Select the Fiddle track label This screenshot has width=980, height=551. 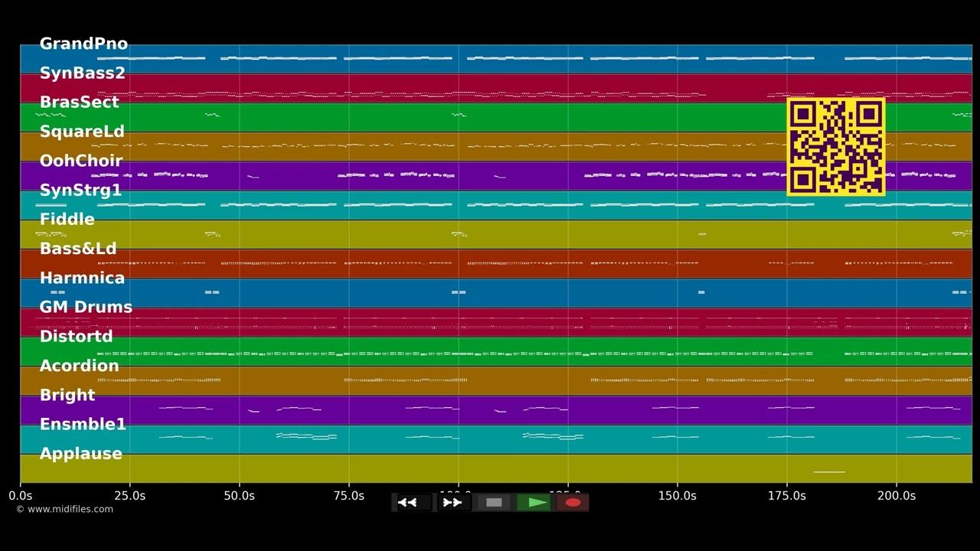(67, 219)
